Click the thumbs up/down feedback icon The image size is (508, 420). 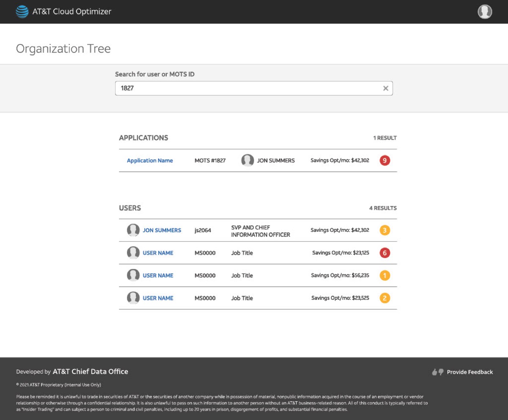point(438,372)
